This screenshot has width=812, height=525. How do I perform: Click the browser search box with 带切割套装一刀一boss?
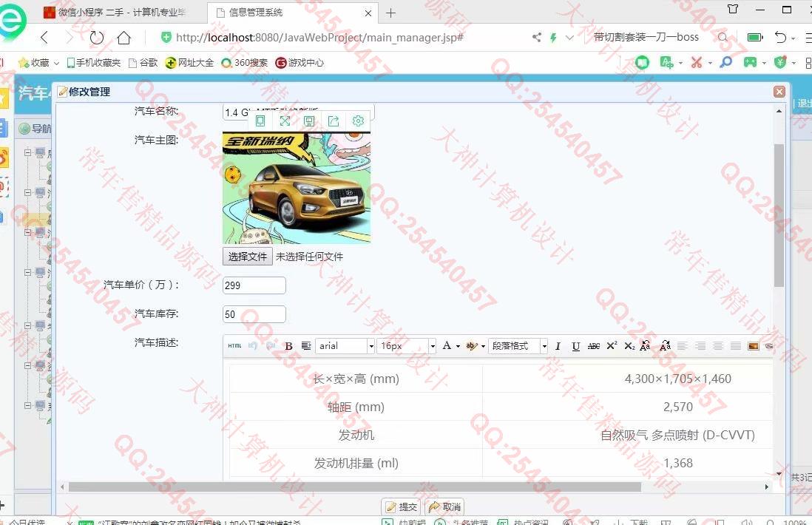point(646,37)
